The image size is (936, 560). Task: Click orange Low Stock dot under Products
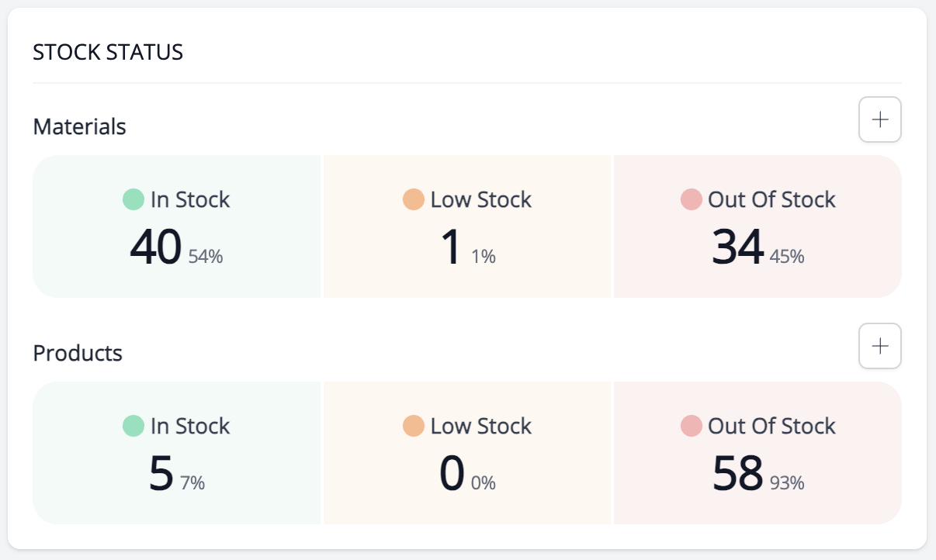pyautogui.click(x=414, y=426)
